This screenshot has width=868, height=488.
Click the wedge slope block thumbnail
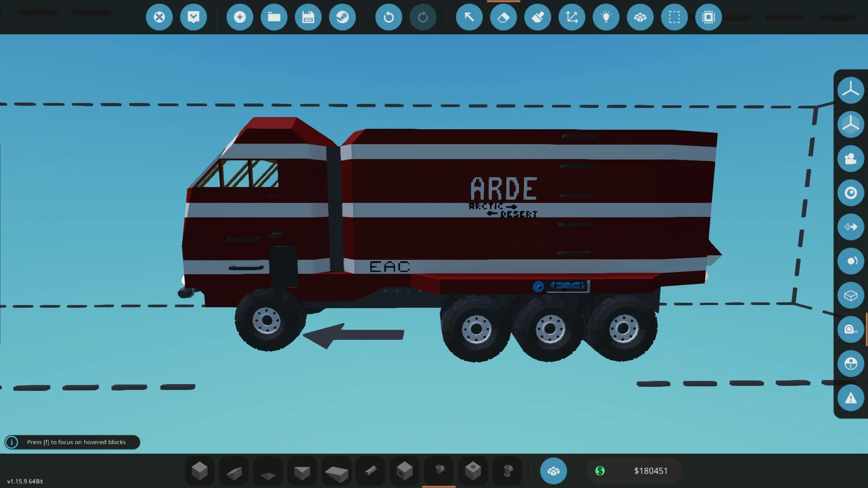234,472
